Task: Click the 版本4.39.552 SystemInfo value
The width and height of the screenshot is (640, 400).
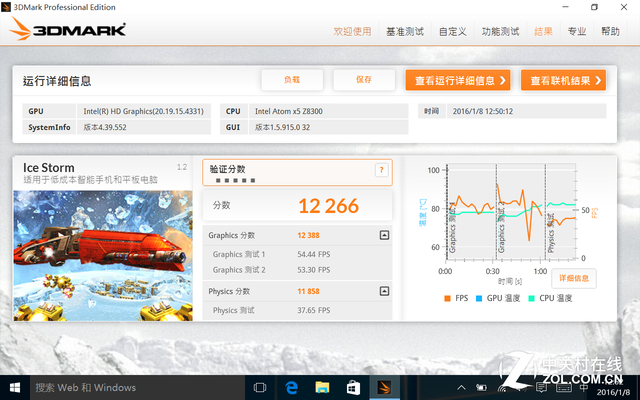Action: tap(105, 127)
